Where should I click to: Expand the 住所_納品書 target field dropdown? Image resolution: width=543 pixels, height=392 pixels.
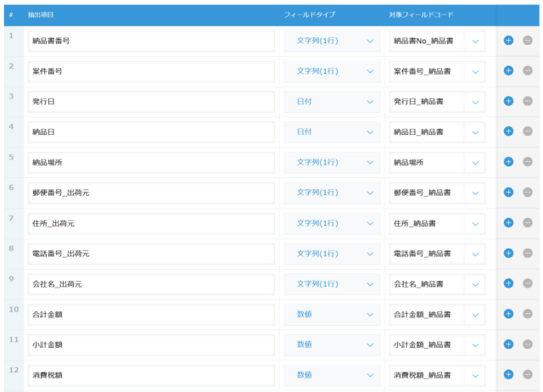437,224
